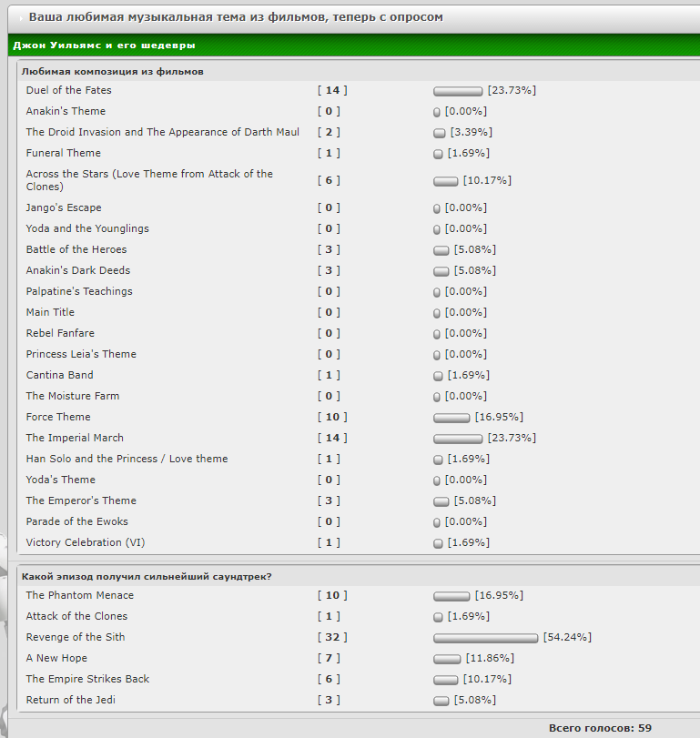Click the 'A New Hope' episode option
The width and height of the screenshot is (700, 738).
[56, 658]
